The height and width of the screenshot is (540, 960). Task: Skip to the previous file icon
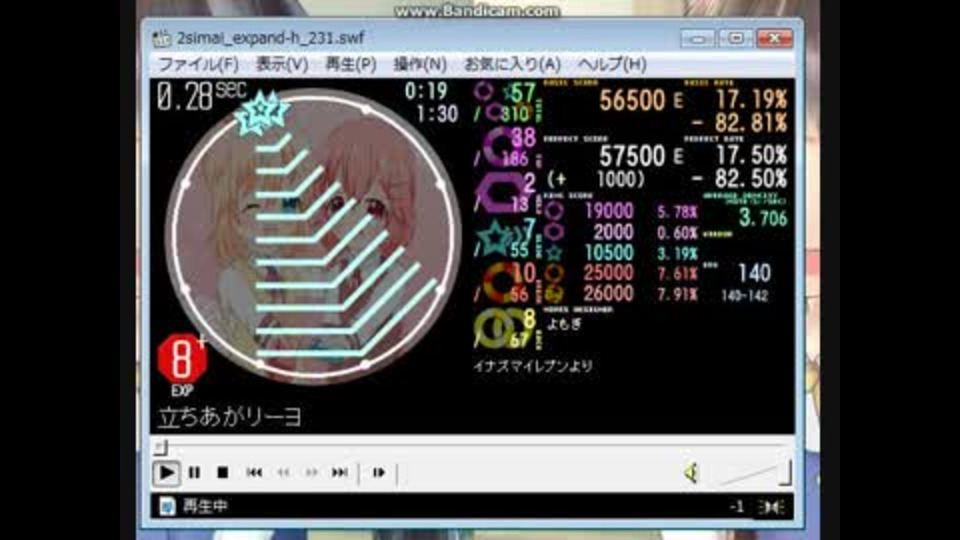tap(254, 473)
